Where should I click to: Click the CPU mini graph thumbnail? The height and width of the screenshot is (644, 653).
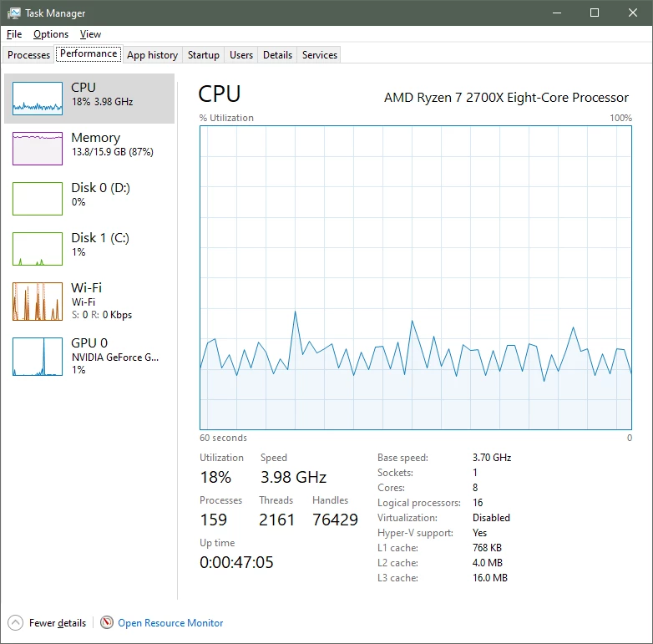click(x=38, y=99)
